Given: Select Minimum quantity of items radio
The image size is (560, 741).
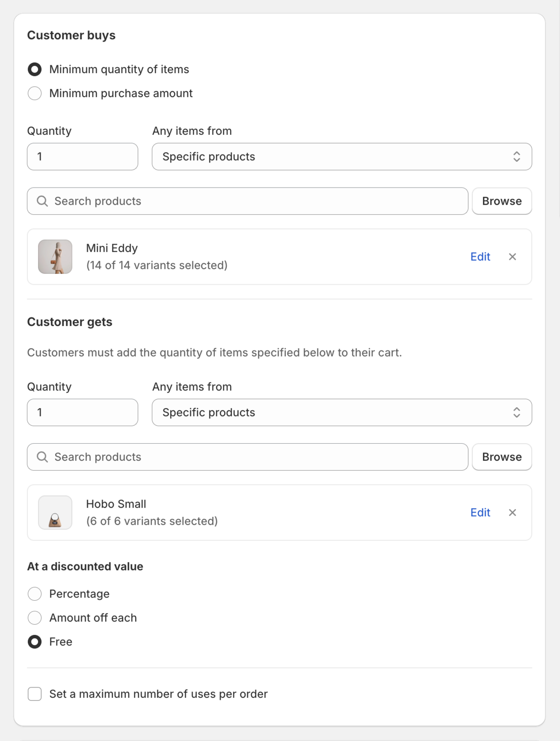Looking at the screenshot, I should tap(35, 69).
